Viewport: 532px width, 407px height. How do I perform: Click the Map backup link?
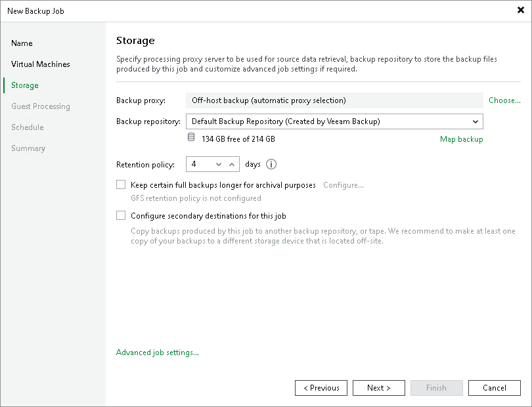tap(462, 139)
